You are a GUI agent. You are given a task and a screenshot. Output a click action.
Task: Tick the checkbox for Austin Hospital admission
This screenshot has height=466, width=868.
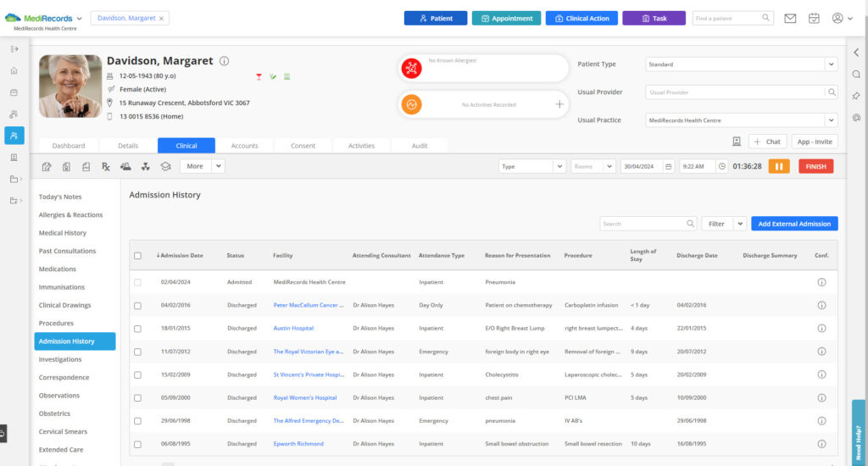[138, 328]
